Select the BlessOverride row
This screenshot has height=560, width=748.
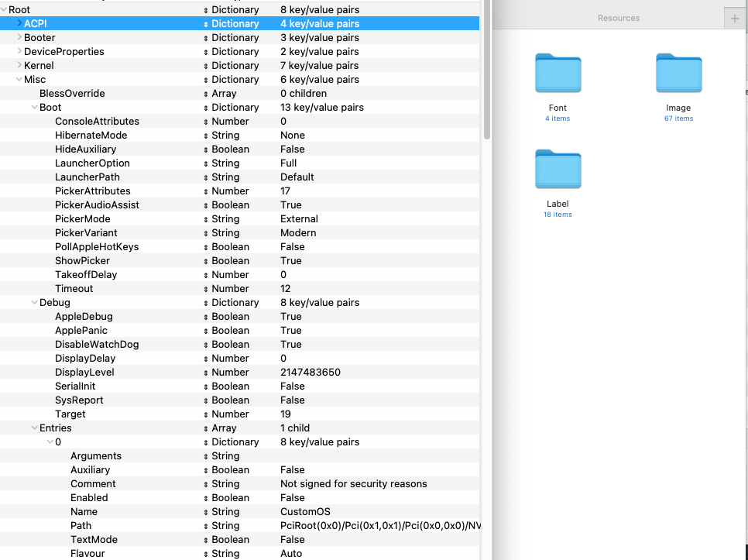pos(239,93)
